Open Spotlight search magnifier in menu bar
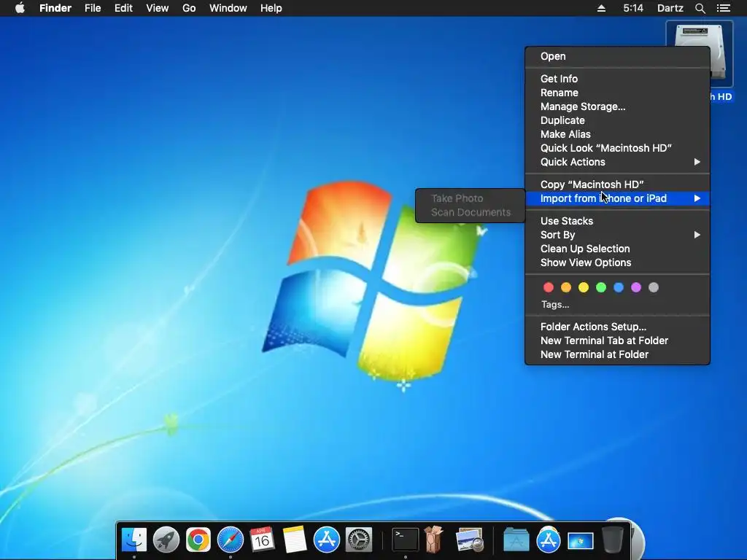The height and width of the screenshot is (560, 747). point(700,8)
